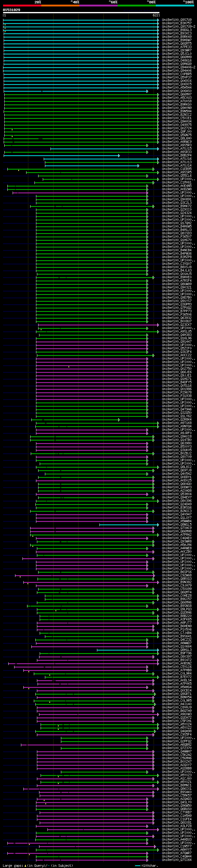Screen dimensions: 197x868
Task: Select the UniRef100_C7YRB7 label
Action: point(177,812)
